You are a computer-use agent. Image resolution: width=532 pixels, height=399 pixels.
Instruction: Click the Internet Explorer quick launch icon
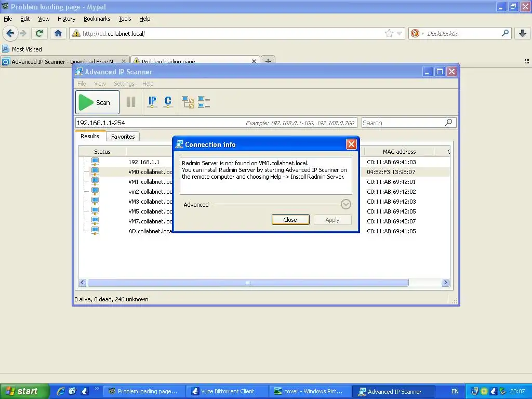coord(61,391)
